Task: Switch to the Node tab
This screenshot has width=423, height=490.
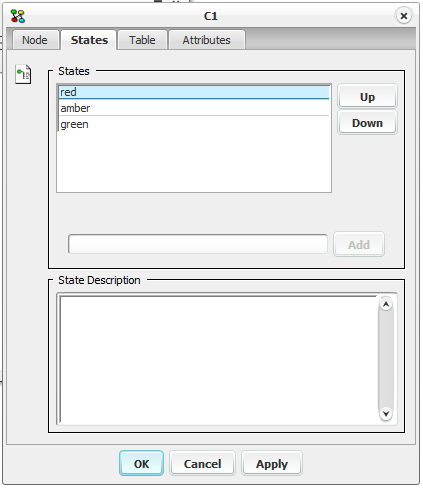Action: pos(35,40)
